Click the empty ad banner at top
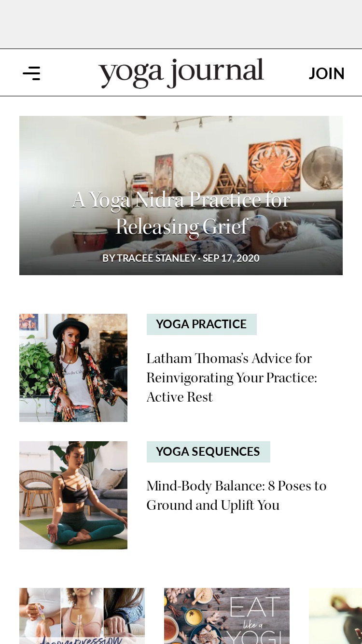 point(181,24)
